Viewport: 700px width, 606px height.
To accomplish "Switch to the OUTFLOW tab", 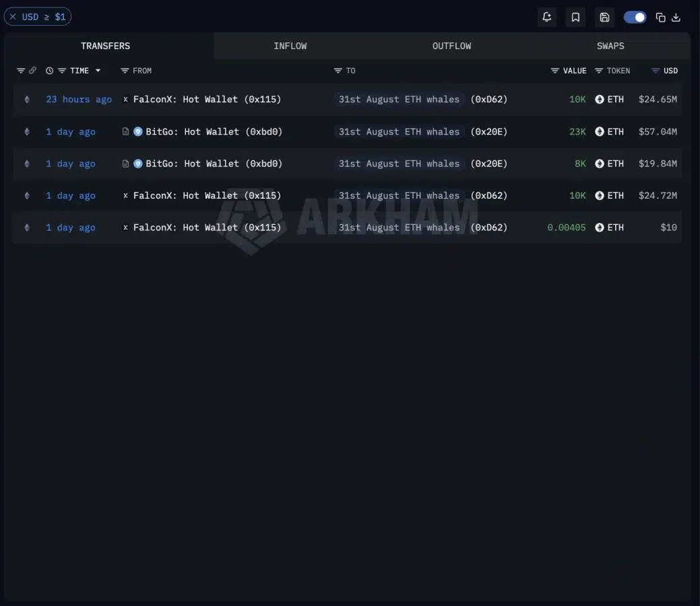I will coord(451,46).
